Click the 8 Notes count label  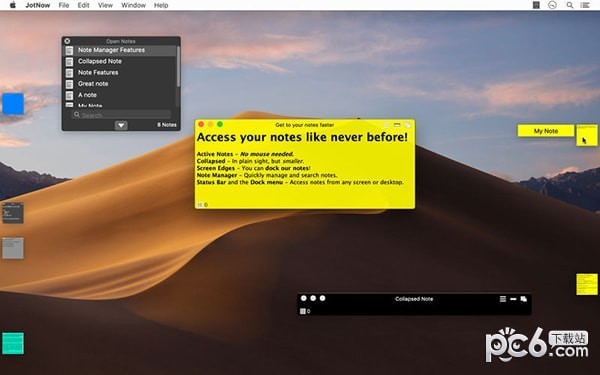pyautogui.click(x=167, y=125)
